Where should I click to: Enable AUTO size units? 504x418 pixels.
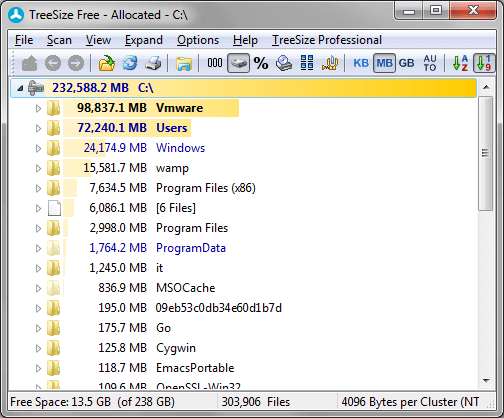click(x=430, y=63)
